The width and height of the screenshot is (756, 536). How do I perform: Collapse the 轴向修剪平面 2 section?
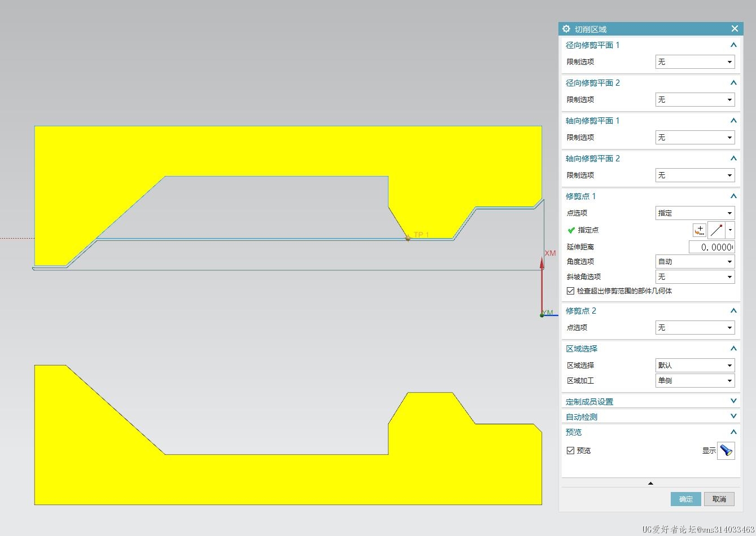point(733,159)
